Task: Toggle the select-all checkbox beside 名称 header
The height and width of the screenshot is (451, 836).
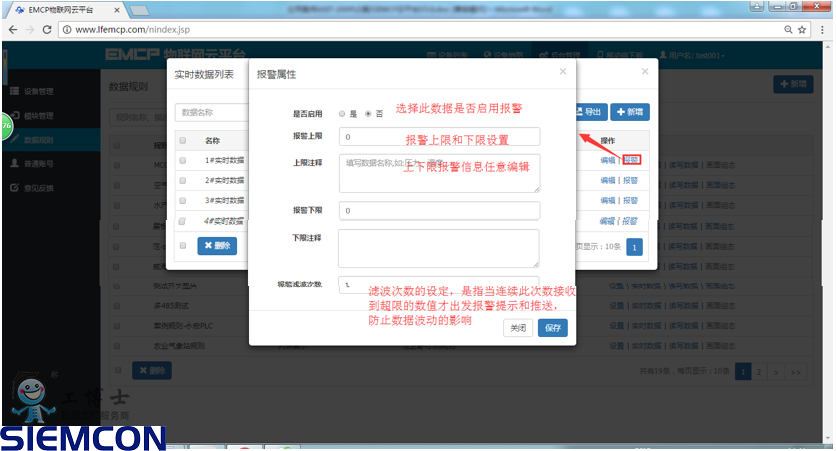Action: (183, 141)
